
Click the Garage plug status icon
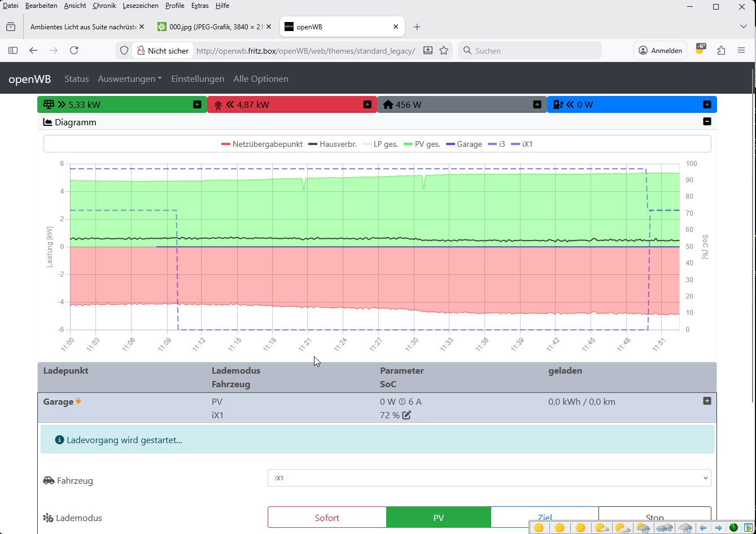[79, 401]
